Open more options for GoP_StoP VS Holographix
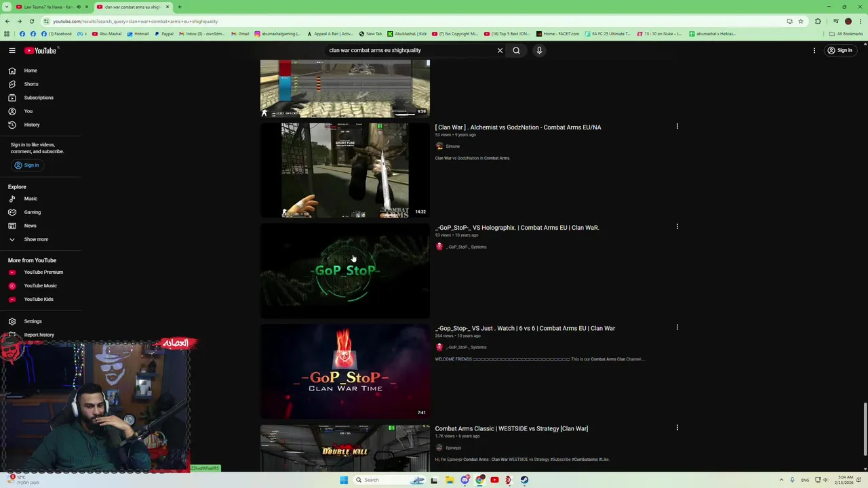Viewport: 868px width, 488px height. coord(677,227)
